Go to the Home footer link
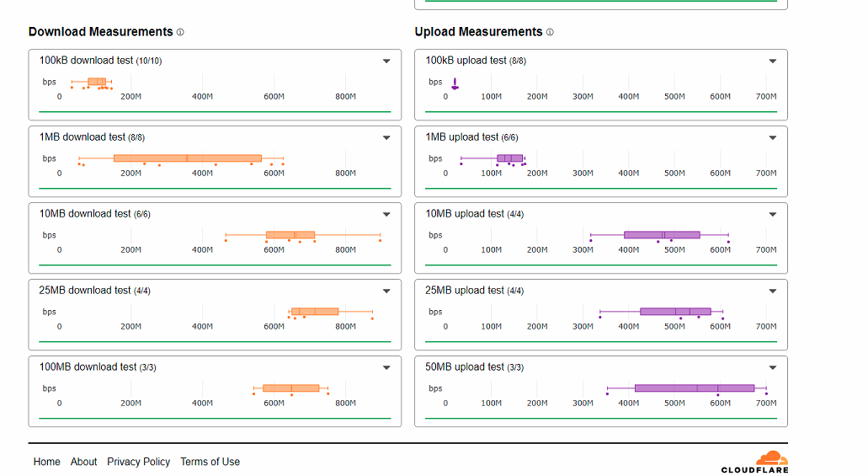868x476 pixels. click(47, 462)
